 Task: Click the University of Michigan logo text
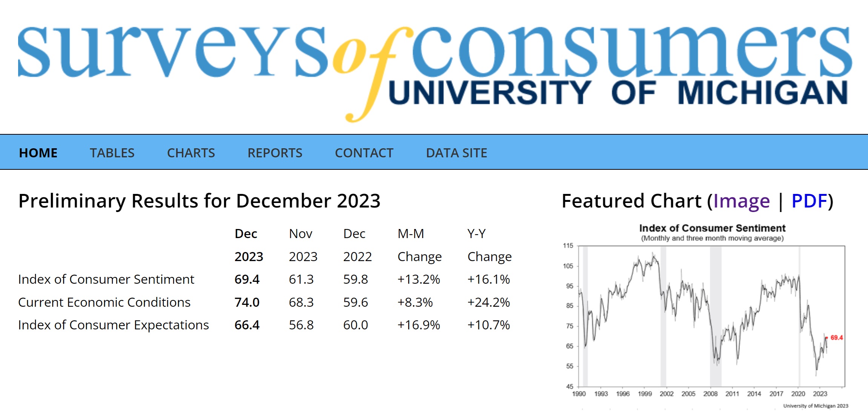click(x=618, y=93)
